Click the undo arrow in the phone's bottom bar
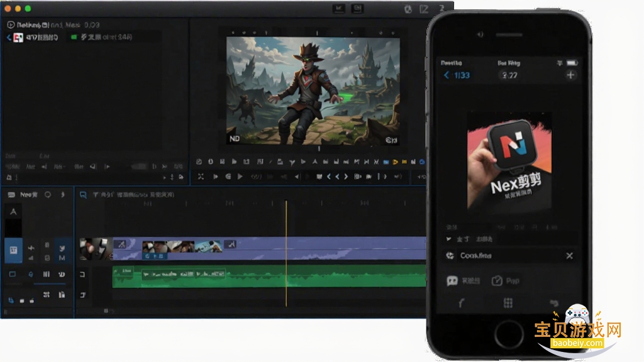Image resolution: width=644 pixels, height=362 pixels. 554,303
